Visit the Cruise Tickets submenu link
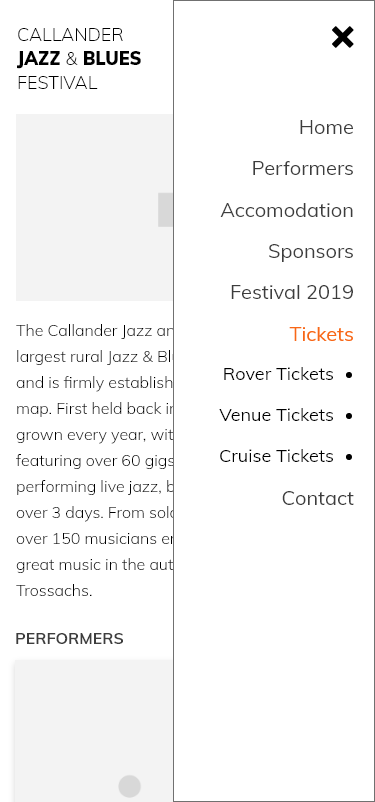This screenshot has width=375, height=802. tap(276, 456)
